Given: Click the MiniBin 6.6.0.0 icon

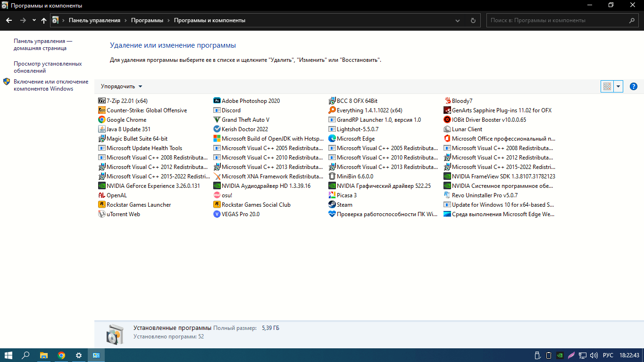Looking at the screenshot, I should point(332,177).
